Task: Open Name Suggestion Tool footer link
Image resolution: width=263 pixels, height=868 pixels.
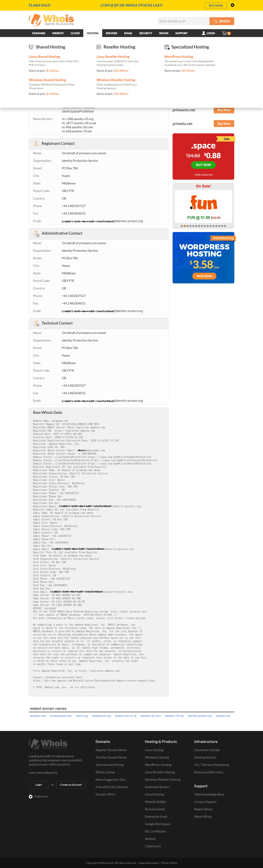Action: [x=110, y=780]
